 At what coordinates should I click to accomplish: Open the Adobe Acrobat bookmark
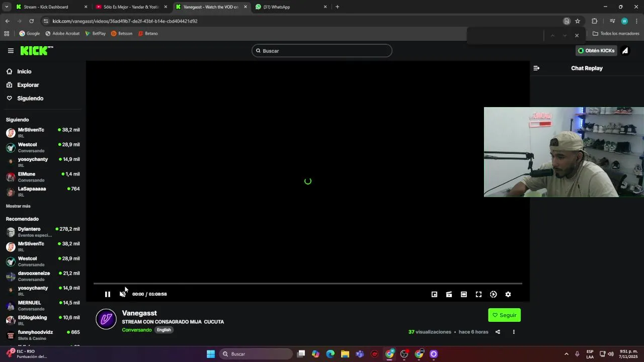tap(62, 34)
